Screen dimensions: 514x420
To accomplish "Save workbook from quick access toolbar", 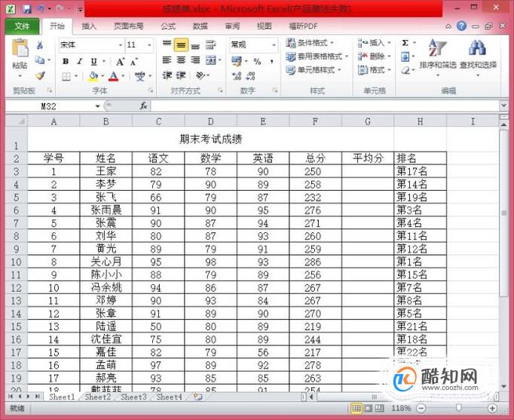I will pyautogui.click(x=27, y=9).
